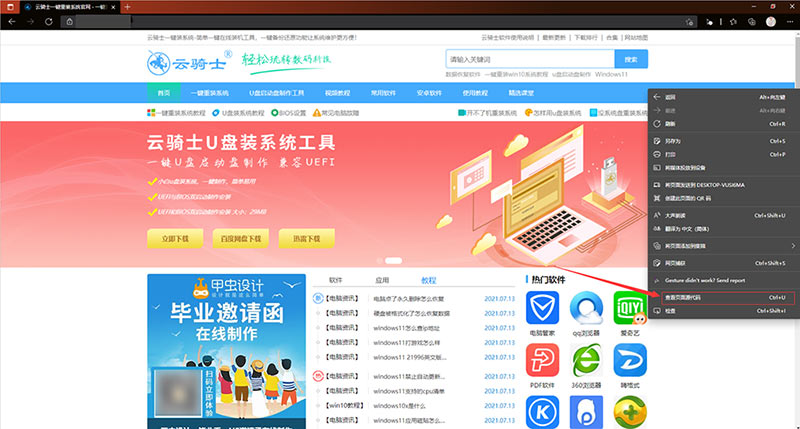The image size is (800, 429).
Task: Close the 云骑士 browser tab
Action: (x=113, y=7)
